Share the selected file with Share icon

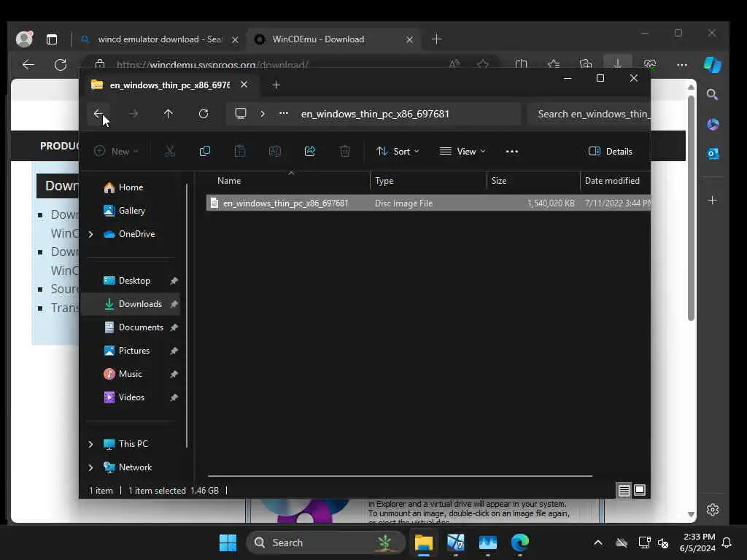point(309,152)
